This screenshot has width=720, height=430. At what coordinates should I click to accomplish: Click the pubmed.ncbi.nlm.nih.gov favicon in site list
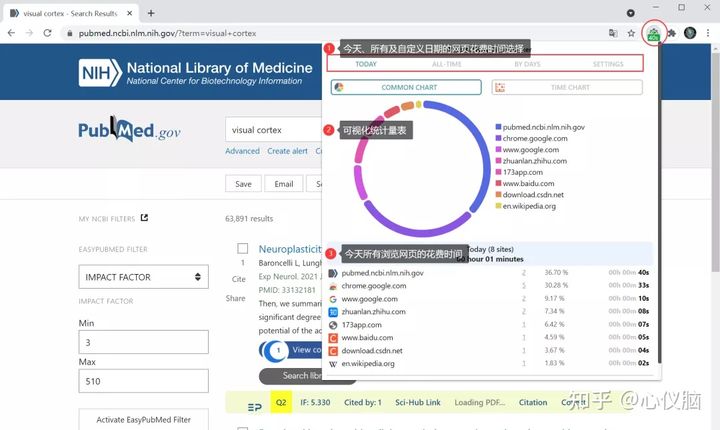coord(333,273)
